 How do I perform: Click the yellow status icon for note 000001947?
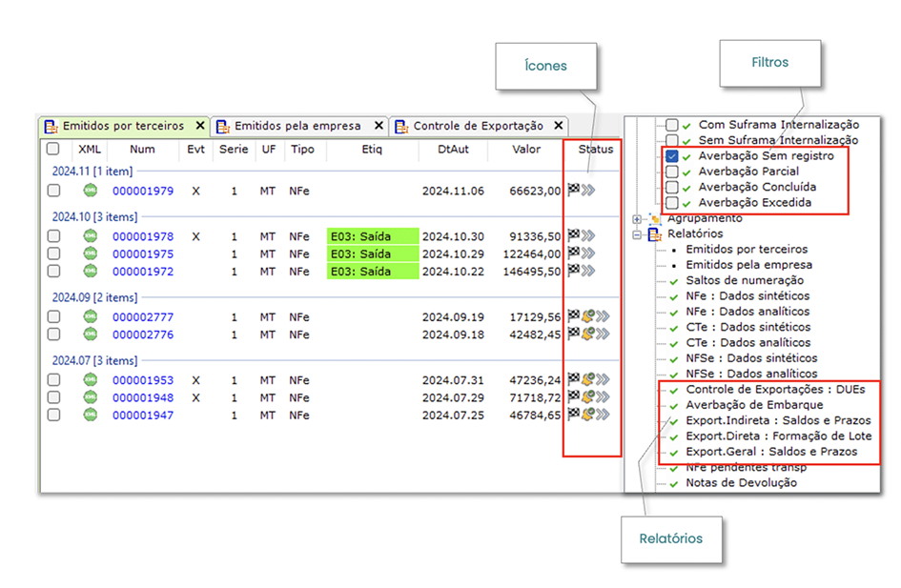[x=588, y=415]
